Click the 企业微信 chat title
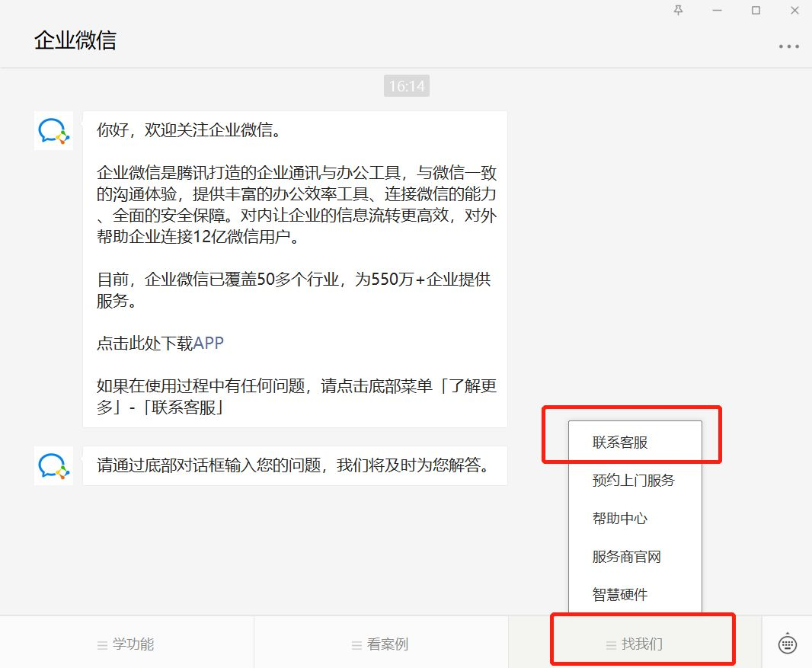 click(75, 40)
